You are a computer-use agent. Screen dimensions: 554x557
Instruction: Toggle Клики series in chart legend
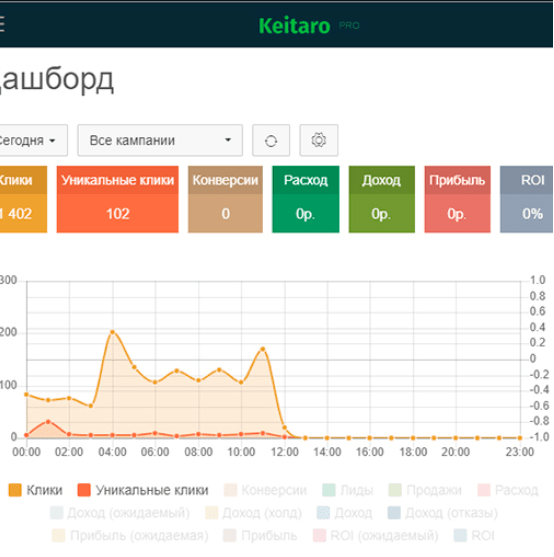[x=35, y=490]
